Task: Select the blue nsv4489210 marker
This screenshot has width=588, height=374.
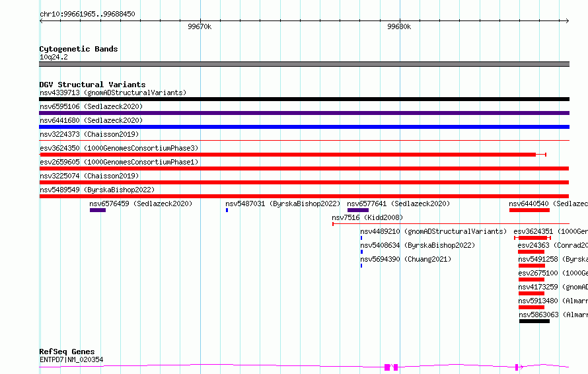Action: [x=361, y=238]
